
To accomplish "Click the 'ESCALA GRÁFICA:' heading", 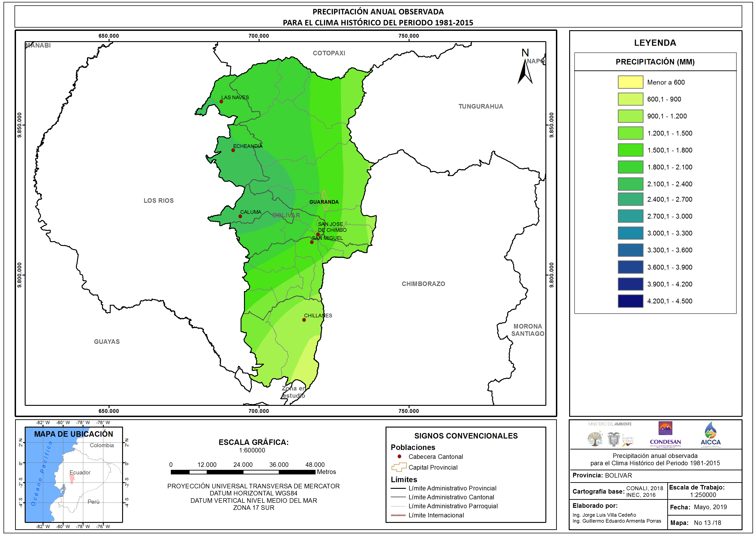I will [x=253, y=442].
